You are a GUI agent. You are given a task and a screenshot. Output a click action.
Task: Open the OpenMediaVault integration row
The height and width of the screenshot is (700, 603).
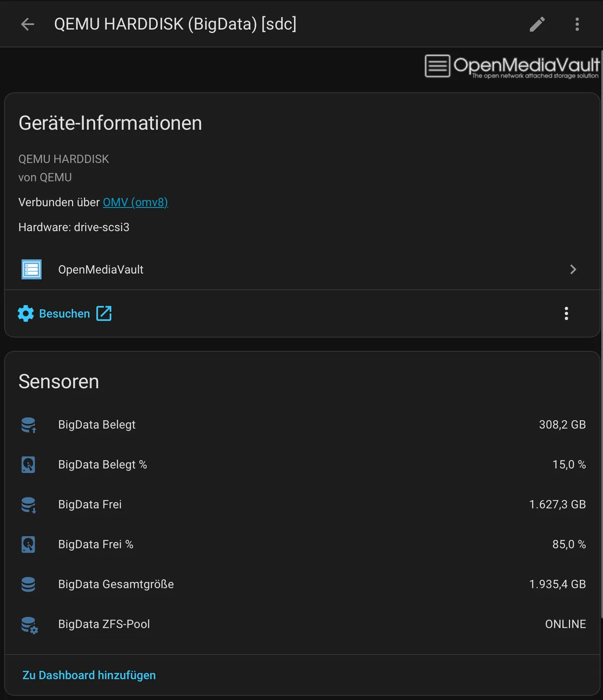tap(302, 270)
